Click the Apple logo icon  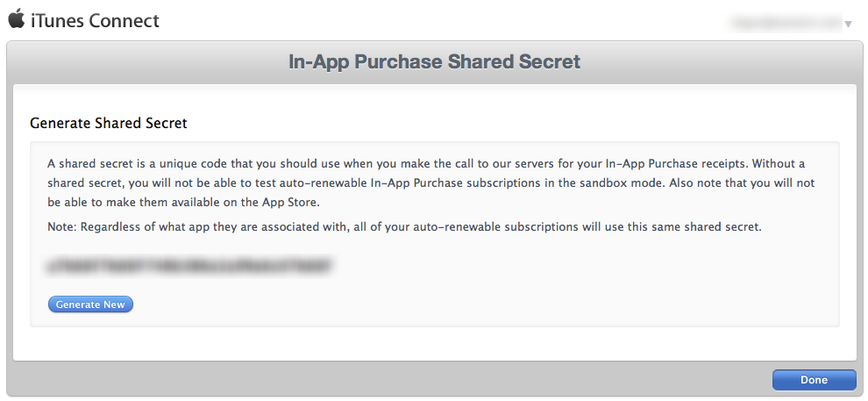click(17, 19)
